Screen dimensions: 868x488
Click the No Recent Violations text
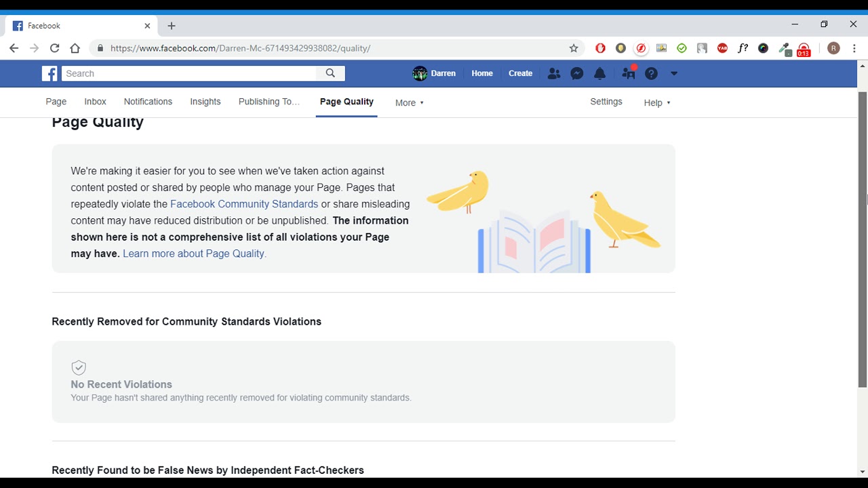[x=121, y=384]
